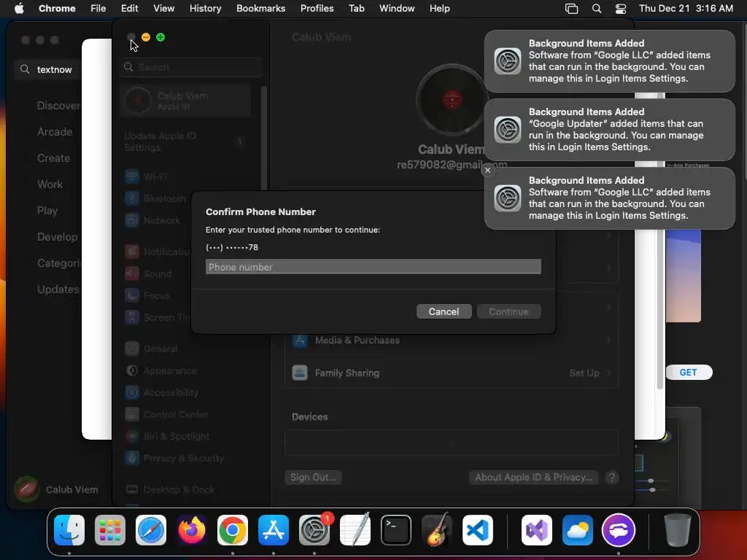Open System Settings dock icon with badge
This screenshot has height=560, width=747.
coord(314,530)
